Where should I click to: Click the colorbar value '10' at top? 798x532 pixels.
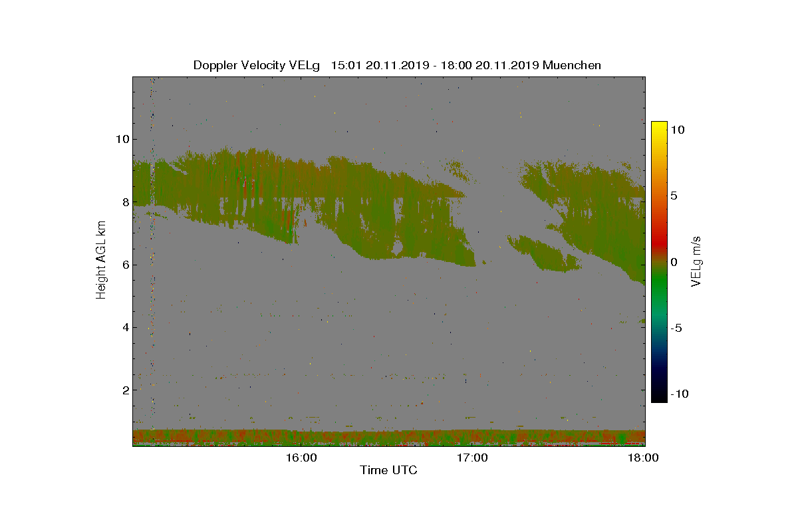point(678,130)
